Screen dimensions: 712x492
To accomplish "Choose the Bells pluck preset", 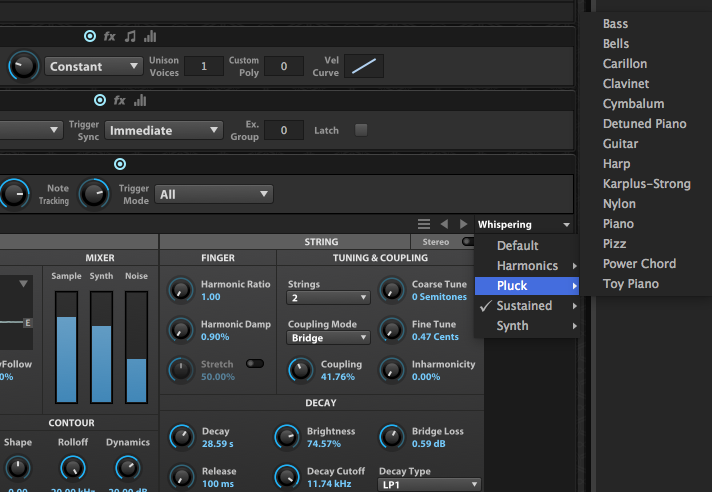I will 616,44.
